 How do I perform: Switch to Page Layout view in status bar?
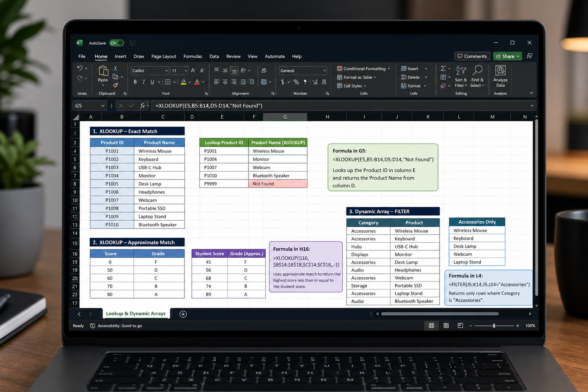446,326
